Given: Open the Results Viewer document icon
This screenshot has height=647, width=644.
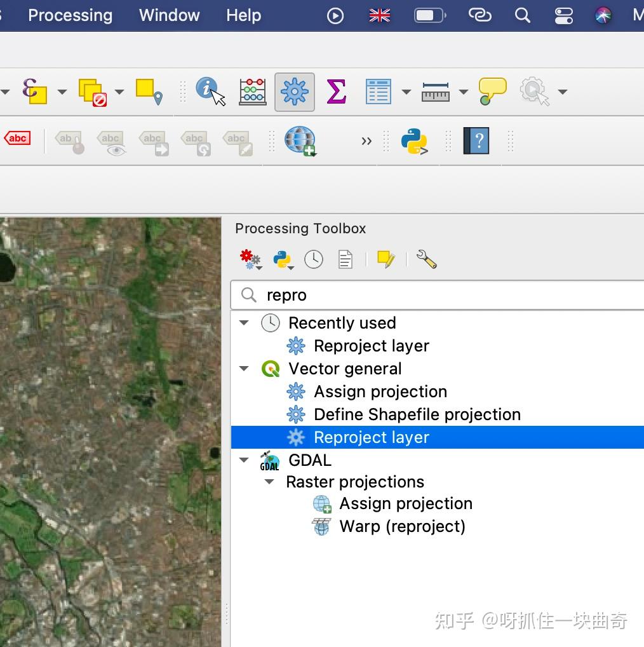Looking at the screenshot, I should 345,259.
